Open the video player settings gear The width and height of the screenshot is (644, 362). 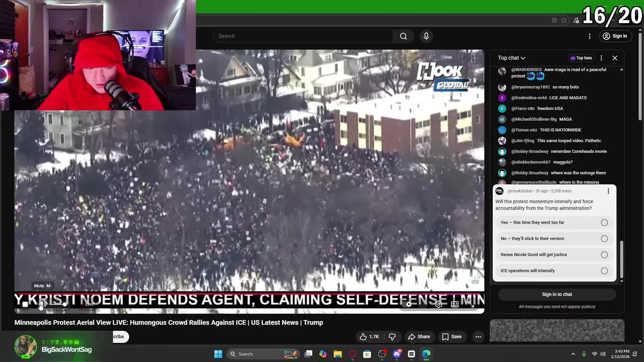coord(439,304)
